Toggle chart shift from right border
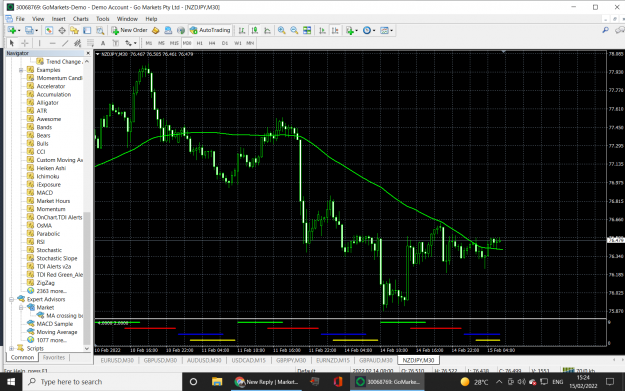This screenshot has width=625, height=391. [x=335, y=30]
